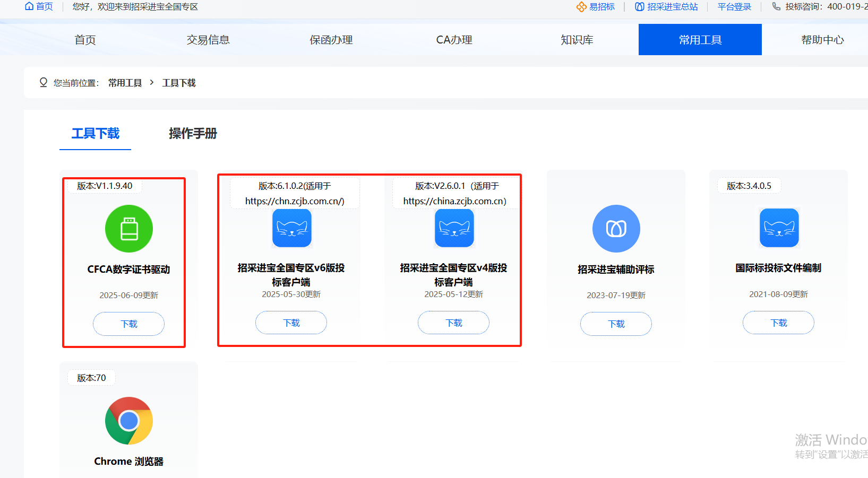Viewport: 868px width, 478px height.
Task: Open the 知识库 menu
Action: pos(577,40)
